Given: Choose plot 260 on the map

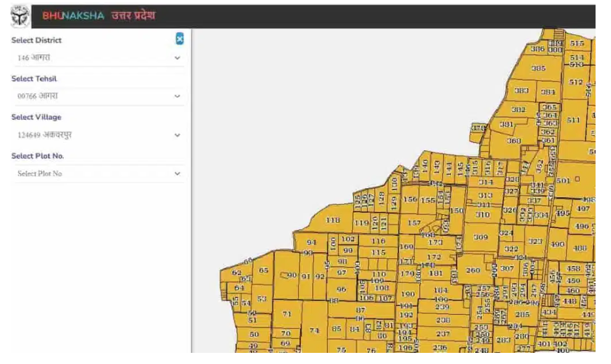Looking at the screenshot, I should click(x=473, y=271).
